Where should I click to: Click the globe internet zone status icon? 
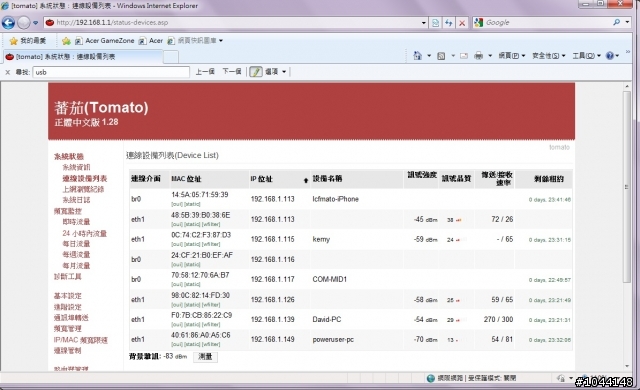(430, 378)
